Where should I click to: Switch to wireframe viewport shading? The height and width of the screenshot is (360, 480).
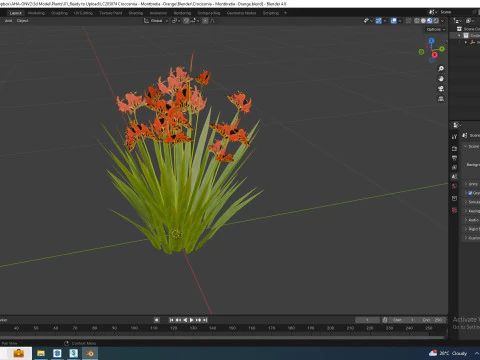[417, 21]
